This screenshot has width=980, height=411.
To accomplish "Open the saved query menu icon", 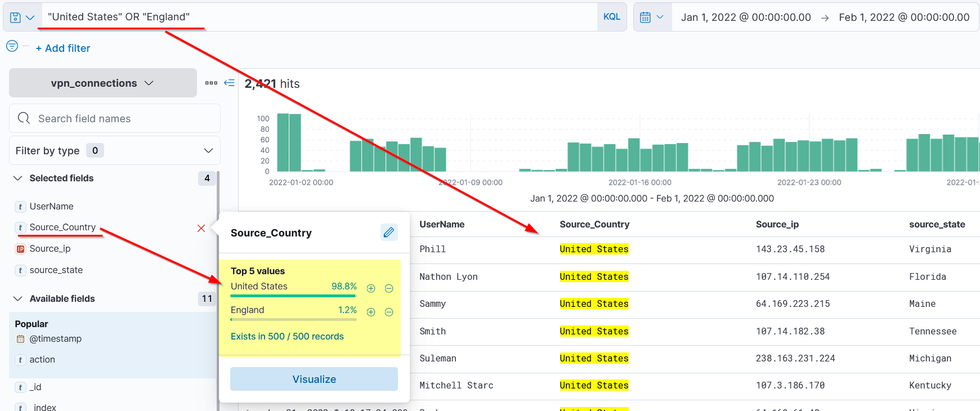I will (22, 17).
